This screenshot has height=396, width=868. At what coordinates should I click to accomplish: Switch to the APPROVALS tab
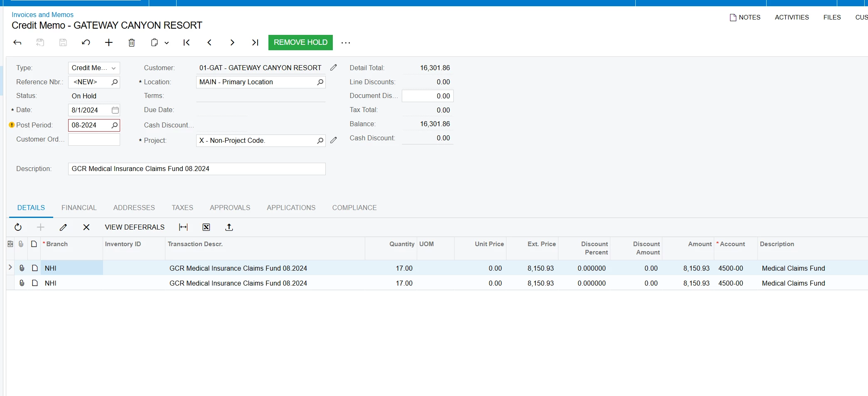pyautogui.click(x=230, y=208)
